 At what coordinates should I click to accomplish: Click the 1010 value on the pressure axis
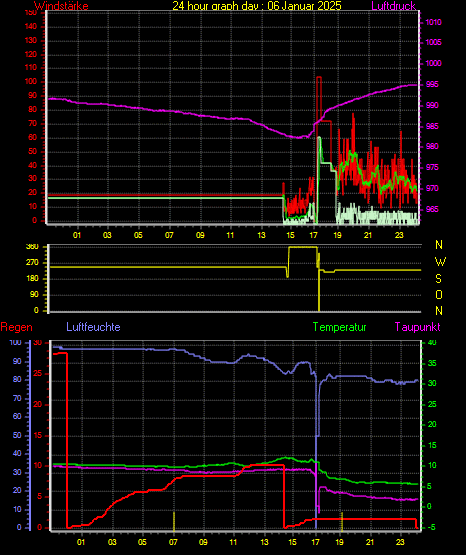click(x=433, y=23)
